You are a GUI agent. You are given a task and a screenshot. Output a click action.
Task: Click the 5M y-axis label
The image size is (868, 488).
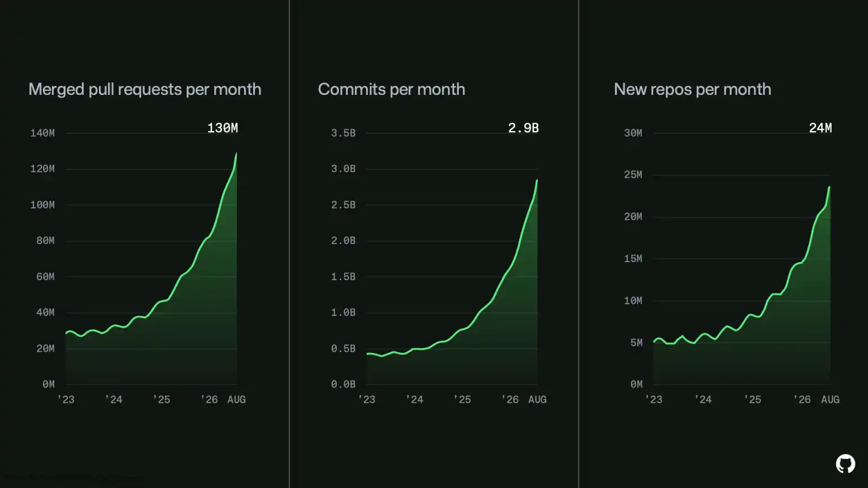click(636, 342)
